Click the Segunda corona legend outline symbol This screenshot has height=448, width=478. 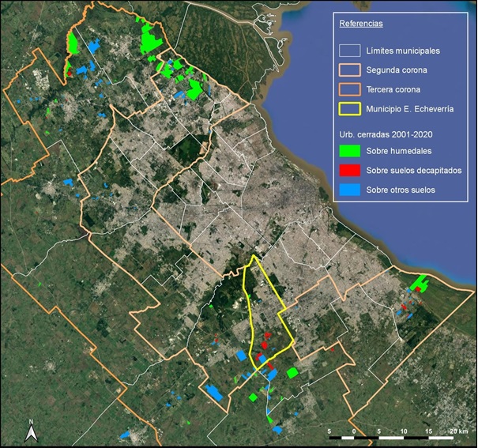tap(349, 70)
